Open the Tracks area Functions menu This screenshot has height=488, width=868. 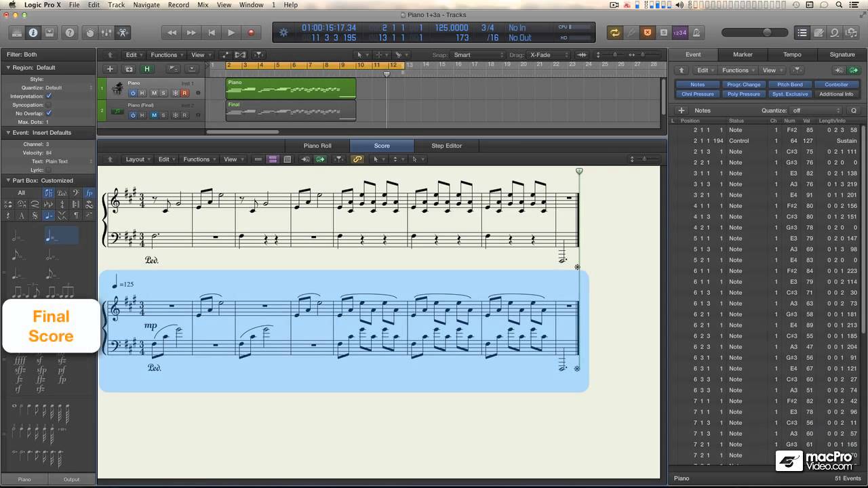point(166,55)
